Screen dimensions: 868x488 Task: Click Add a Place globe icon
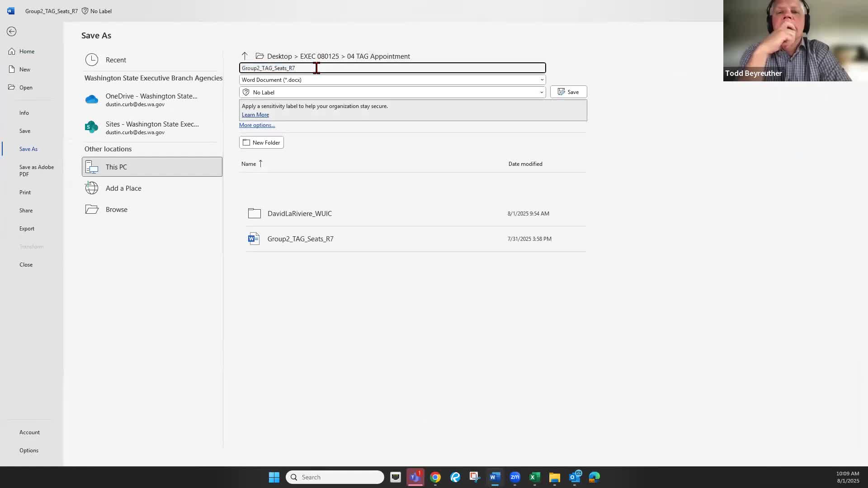click(x=92, y=188)
